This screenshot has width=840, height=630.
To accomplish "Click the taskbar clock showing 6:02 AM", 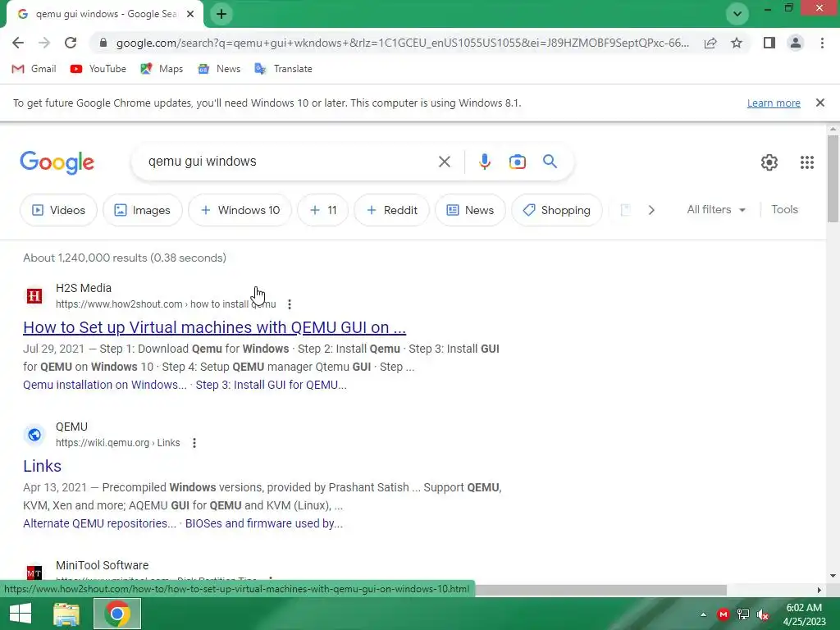I will point(804,614).
